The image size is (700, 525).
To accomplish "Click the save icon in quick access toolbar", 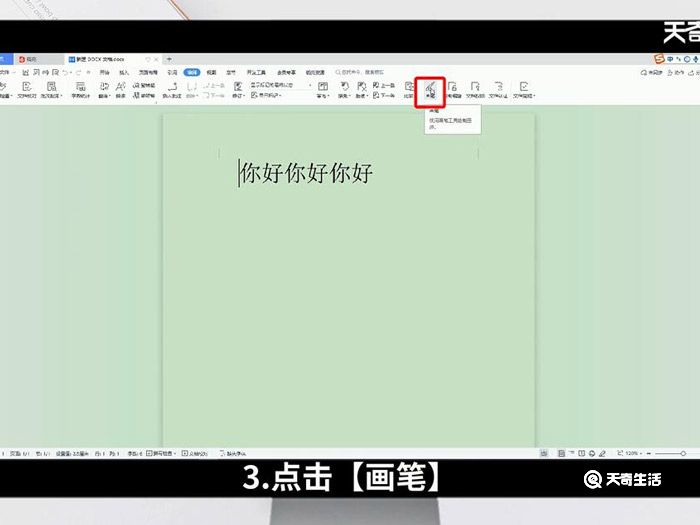I will (26, 72).
